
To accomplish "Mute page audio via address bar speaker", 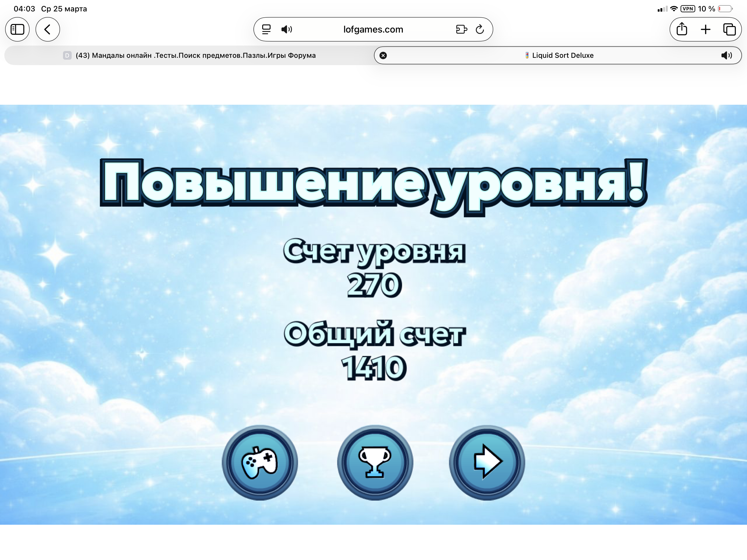I will click(x=287, y=29).
